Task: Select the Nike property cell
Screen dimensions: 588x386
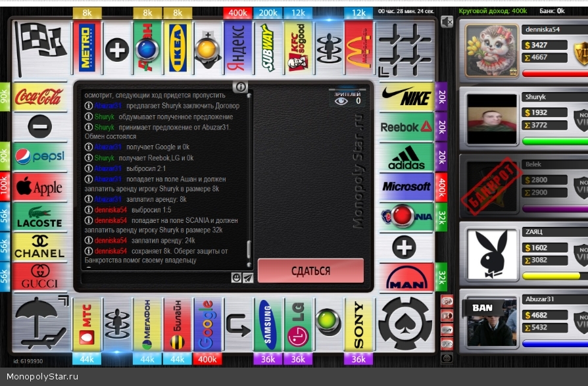Action: (x=406, y=97)
